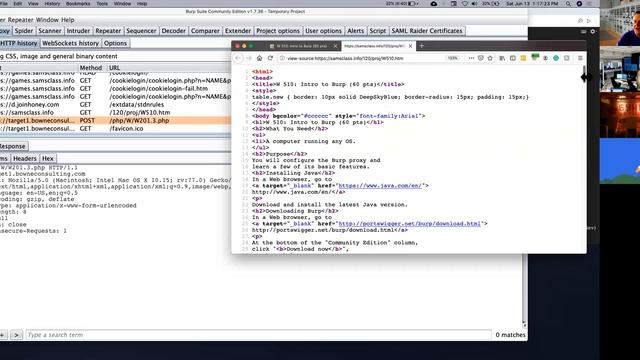Image resolution: width=640 pixels, height=360 pixels.
Task: Click the 'Type a search term' field
Action: (258, 335)
